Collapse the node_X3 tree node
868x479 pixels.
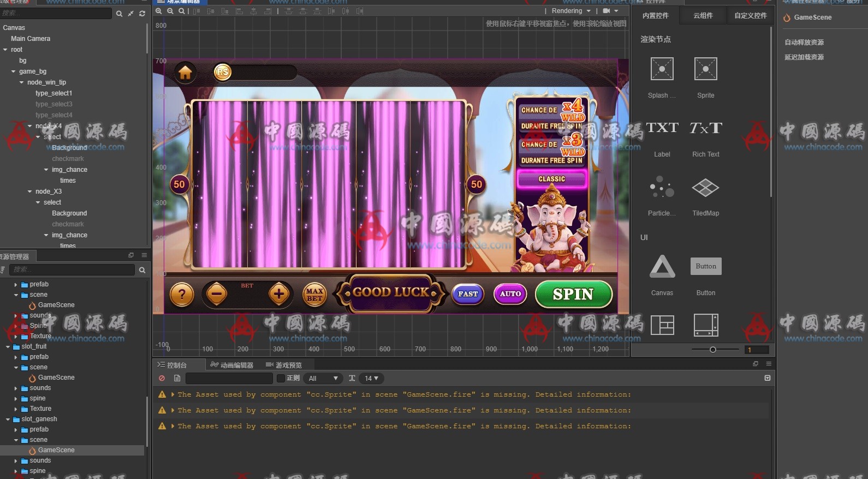tap(30, 191)
